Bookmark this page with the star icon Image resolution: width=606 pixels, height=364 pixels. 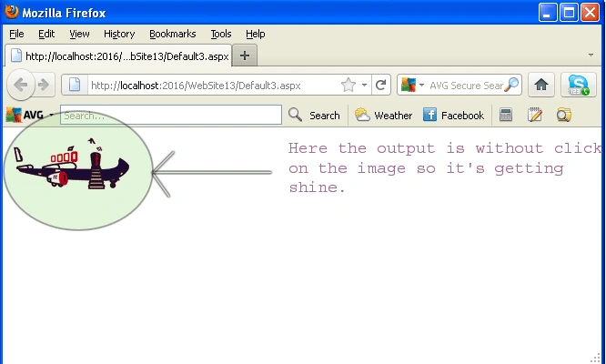348,85
